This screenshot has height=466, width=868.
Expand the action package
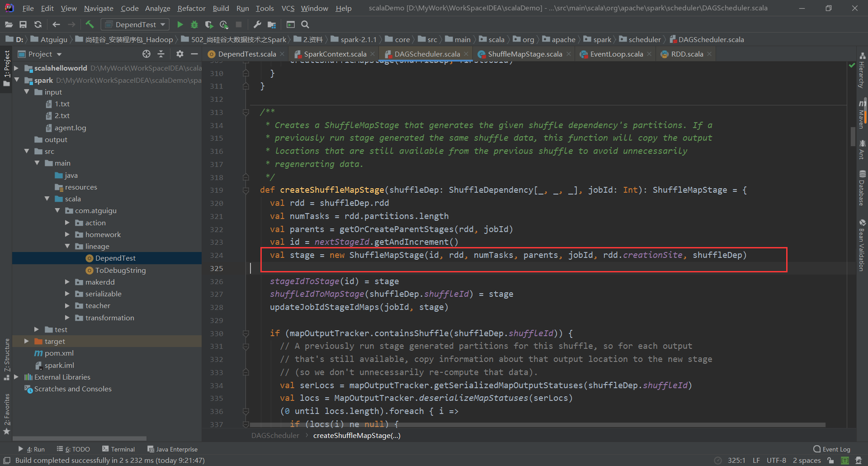click(x=67, y=223)
